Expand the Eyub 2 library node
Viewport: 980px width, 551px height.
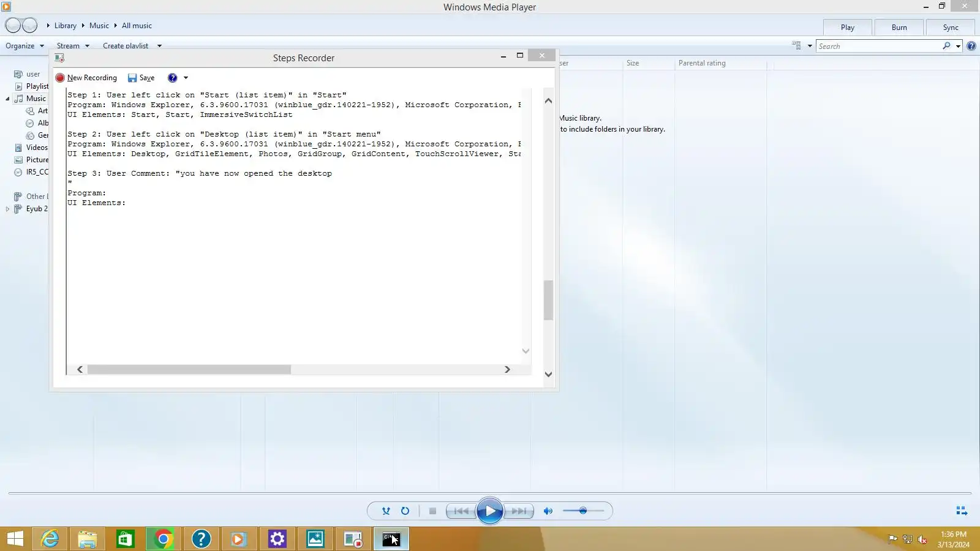pyautogui.click(x=7, y=209)
